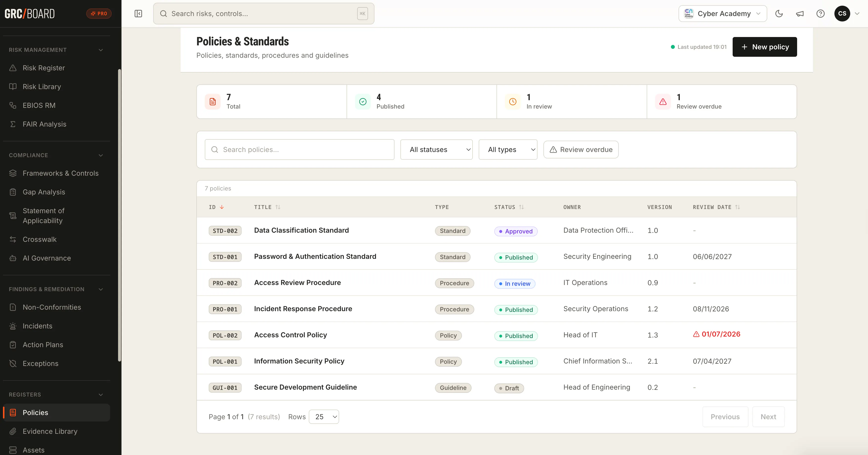Image resolution: width=868 pixels, height=455 pixels.
Task: Click the Total documents icon in stats
Action: [x=213, y=102]
